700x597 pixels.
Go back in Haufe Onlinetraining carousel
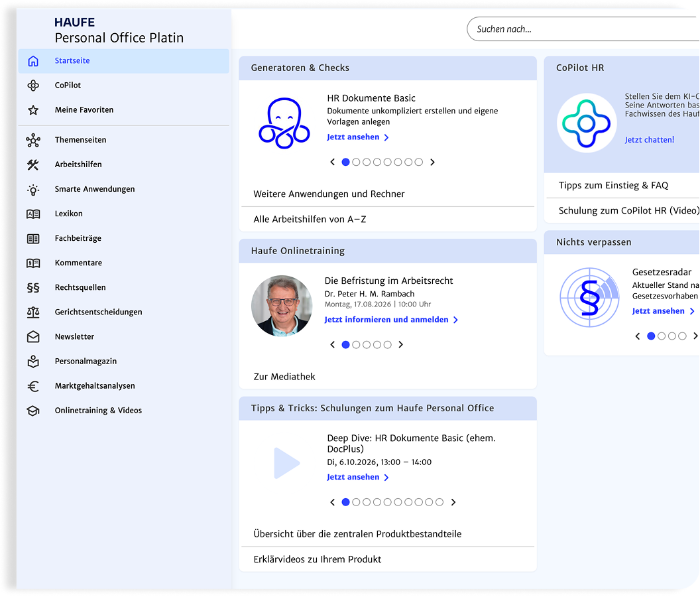pos(332,344)
